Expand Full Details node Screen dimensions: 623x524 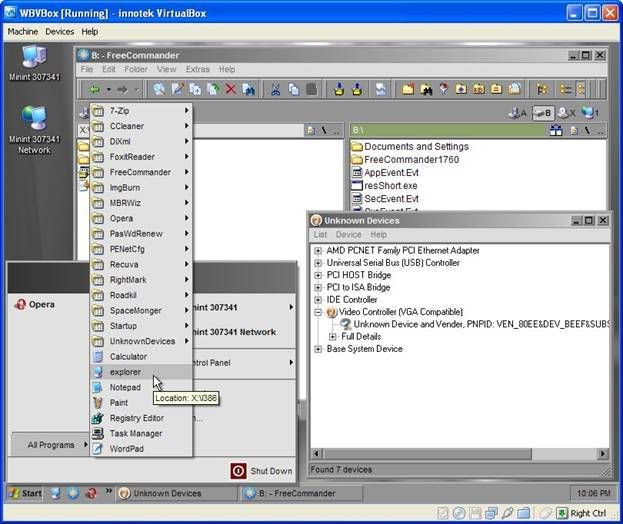pyautogui.click(x=333, y=337)
